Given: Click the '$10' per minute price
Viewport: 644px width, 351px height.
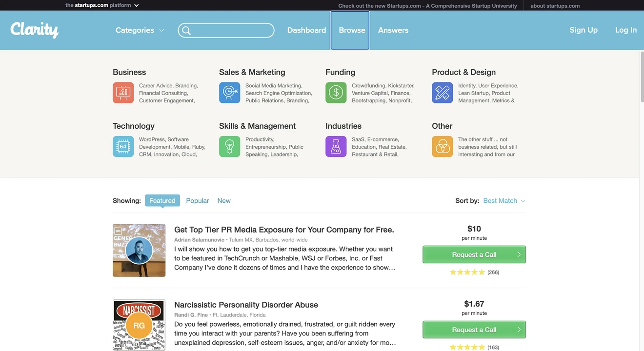Looking at the screenshot, I should (x=474, y=229).
